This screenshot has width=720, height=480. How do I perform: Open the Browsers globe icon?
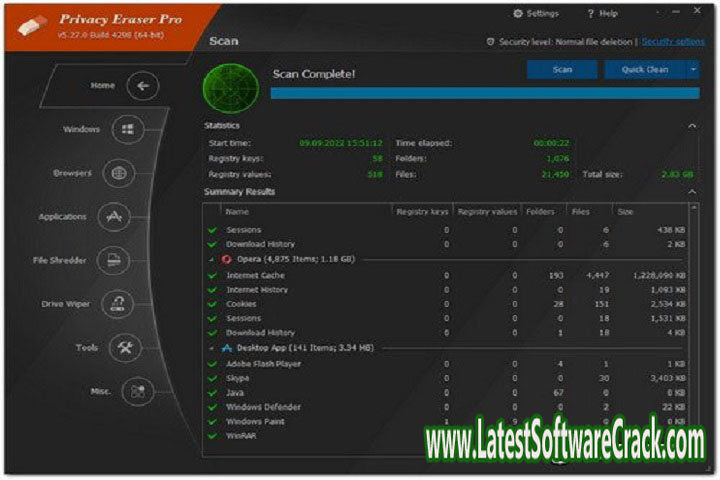(119, 173)
